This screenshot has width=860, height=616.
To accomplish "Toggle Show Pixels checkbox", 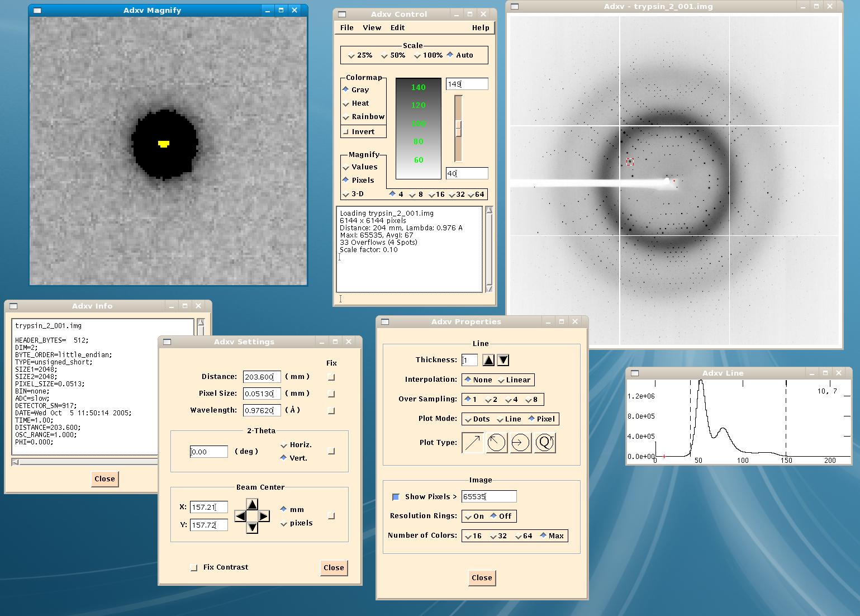I will coord(396,497).
